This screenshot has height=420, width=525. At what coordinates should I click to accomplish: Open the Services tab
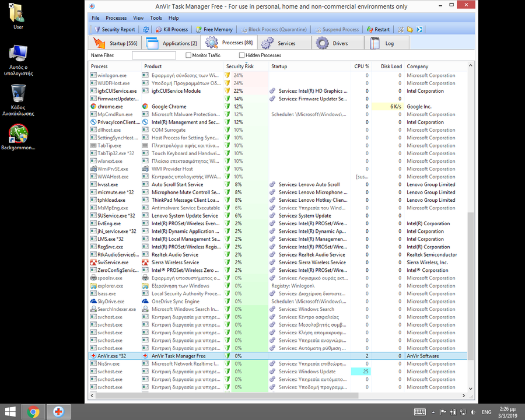[284, 43]
